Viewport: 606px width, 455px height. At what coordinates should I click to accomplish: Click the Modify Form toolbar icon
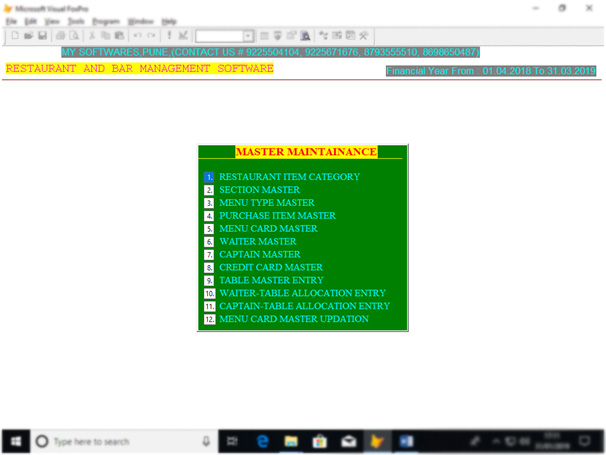183,36
